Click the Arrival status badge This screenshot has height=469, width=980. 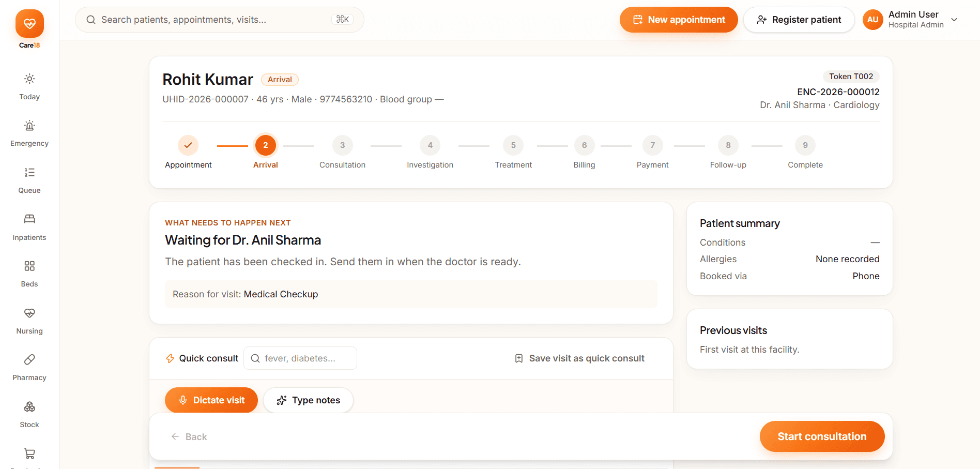tap(280, 80)
